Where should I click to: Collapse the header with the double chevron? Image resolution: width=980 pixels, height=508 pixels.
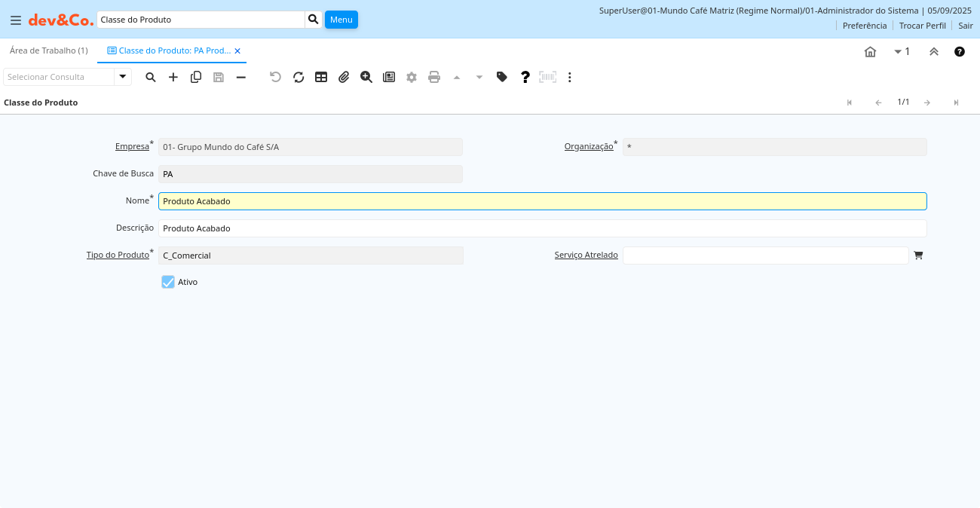(x=934, y=51)
